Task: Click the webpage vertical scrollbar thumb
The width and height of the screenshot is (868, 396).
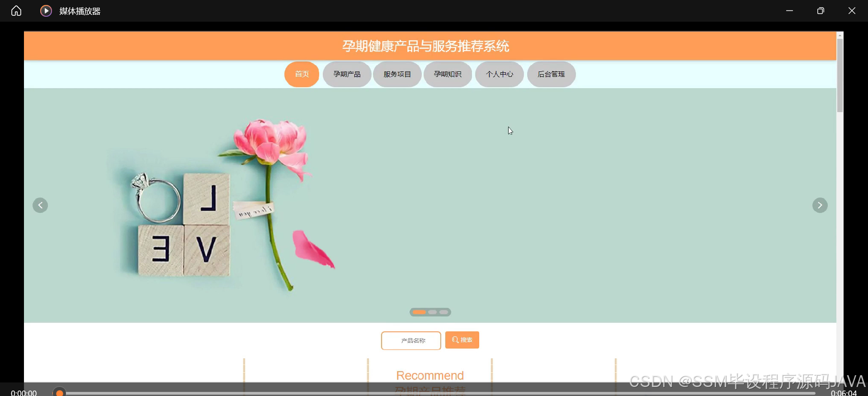Action: (840, 75)
